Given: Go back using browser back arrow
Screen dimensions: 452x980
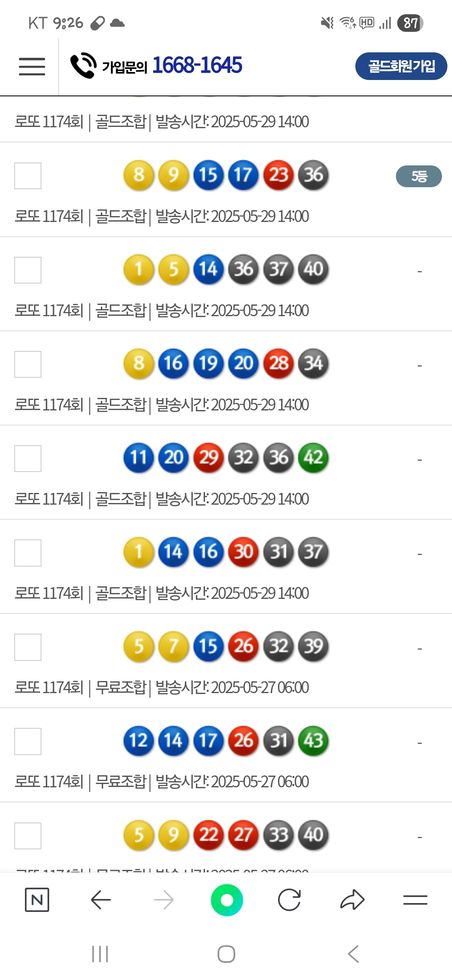Looking at the screenshot, I should click(x=100, y=900).
